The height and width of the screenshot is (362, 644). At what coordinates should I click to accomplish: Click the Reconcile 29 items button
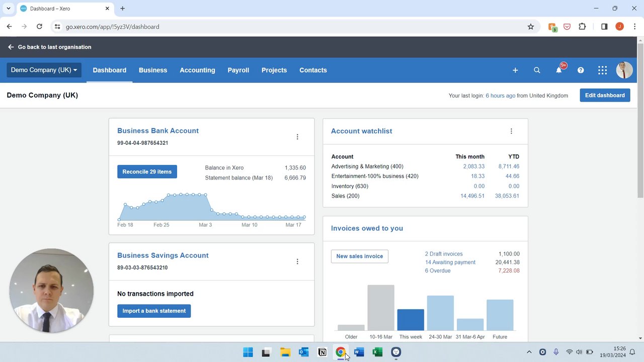pyautogui.click(x=147, y=172)
